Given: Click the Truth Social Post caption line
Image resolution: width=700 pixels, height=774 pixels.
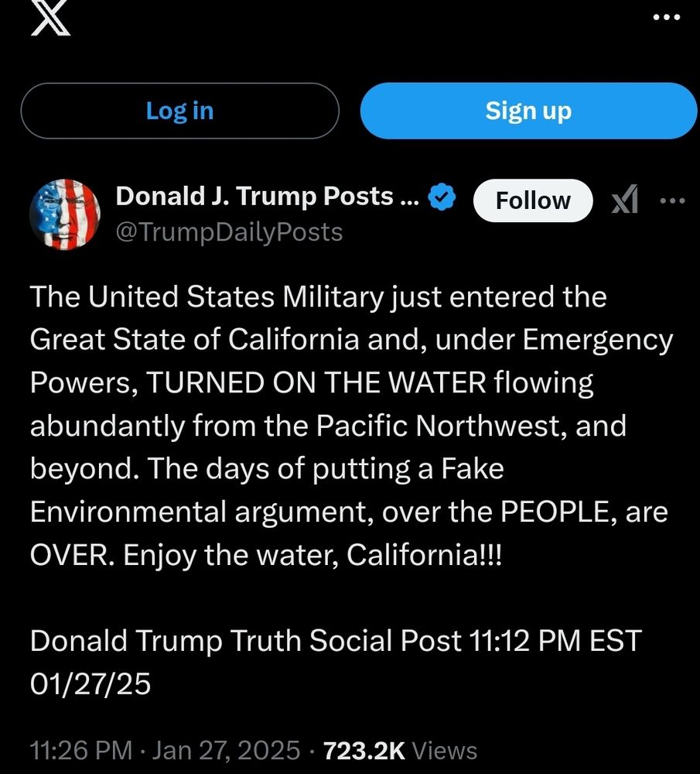Looking at the screenshot, I should (x=336, y=641).
